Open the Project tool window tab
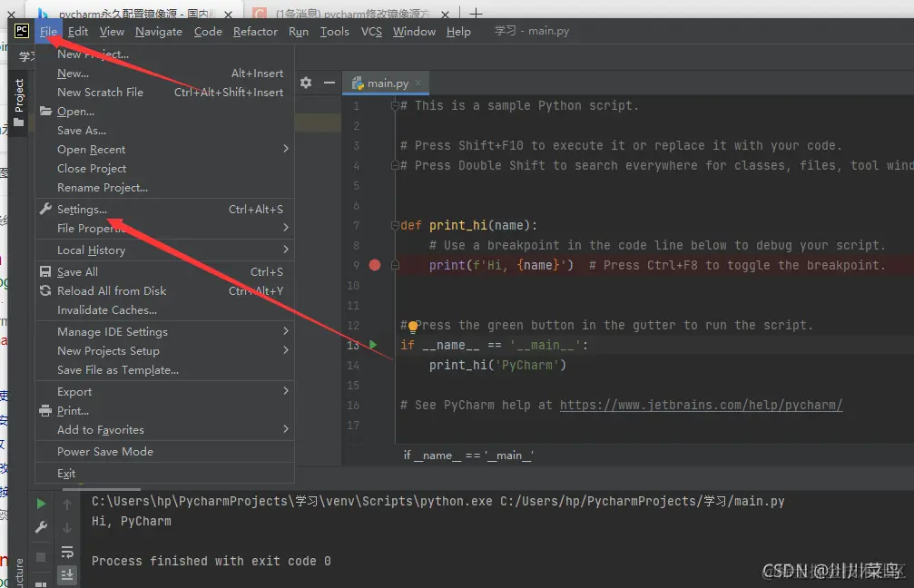 19,102
